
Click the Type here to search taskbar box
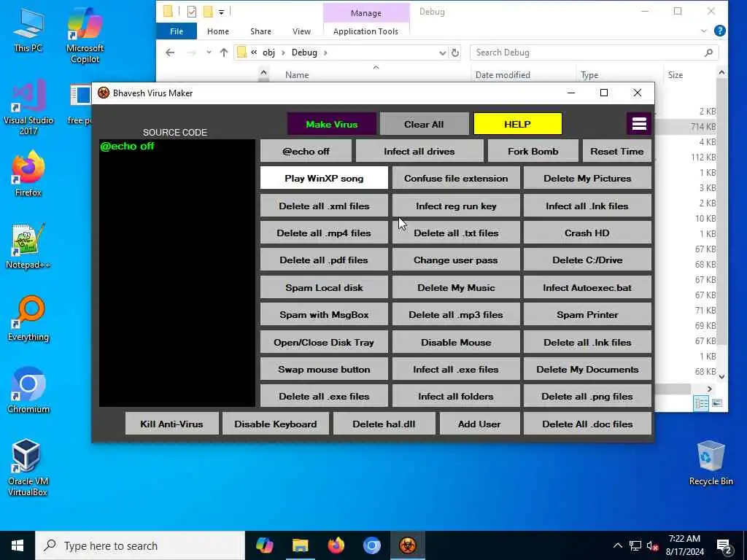140,545
